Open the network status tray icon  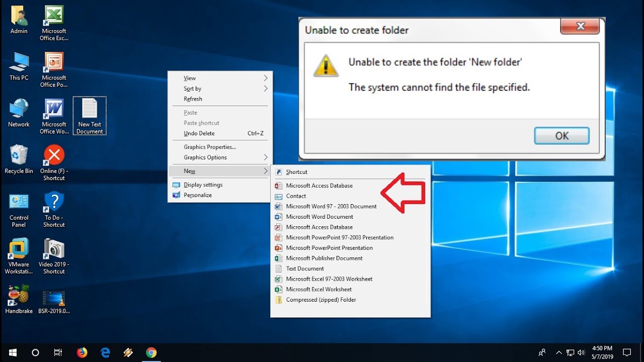pos(570,352)
